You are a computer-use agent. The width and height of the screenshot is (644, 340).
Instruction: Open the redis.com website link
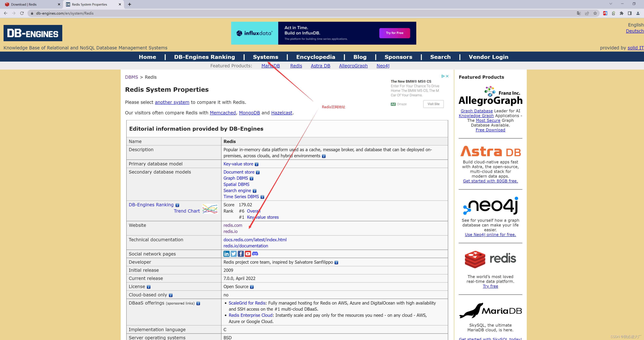point(233,225)
